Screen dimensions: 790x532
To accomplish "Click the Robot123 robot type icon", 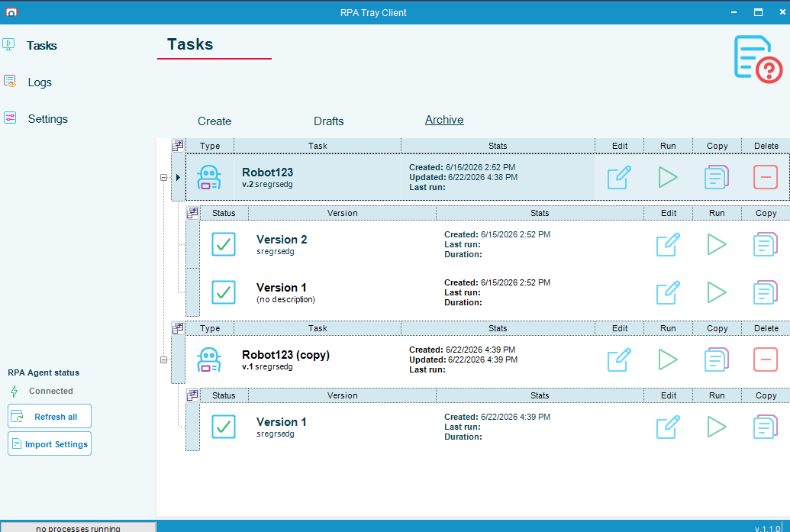I will pyautogui.click(x=209, y=177).
